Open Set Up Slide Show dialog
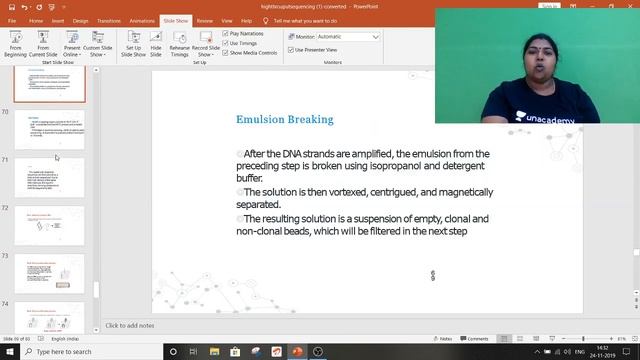 133,44
